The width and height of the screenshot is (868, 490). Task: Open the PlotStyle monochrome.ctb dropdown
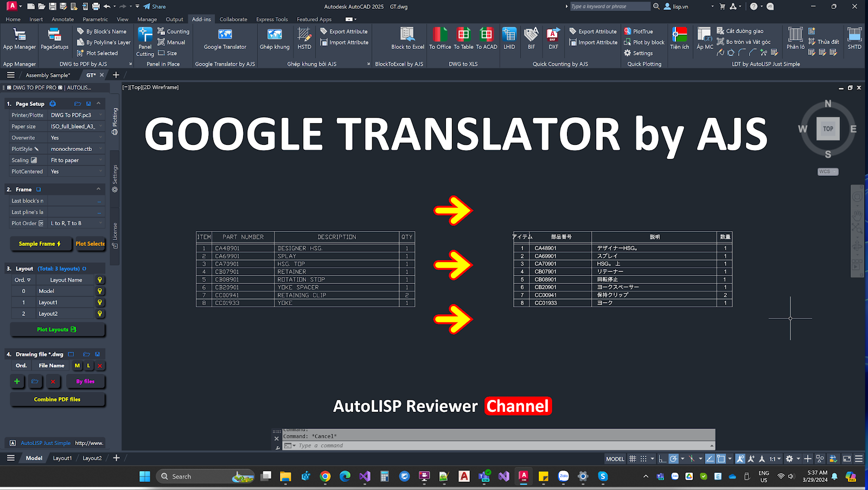pyautogui.click(x=76, y=149)
